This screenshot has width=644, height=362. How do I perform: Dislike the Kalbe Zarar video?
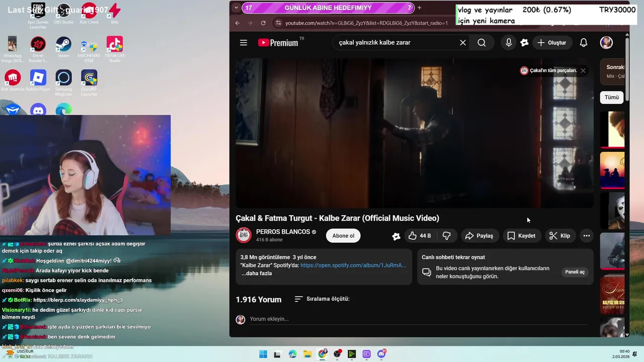point(446,236)
